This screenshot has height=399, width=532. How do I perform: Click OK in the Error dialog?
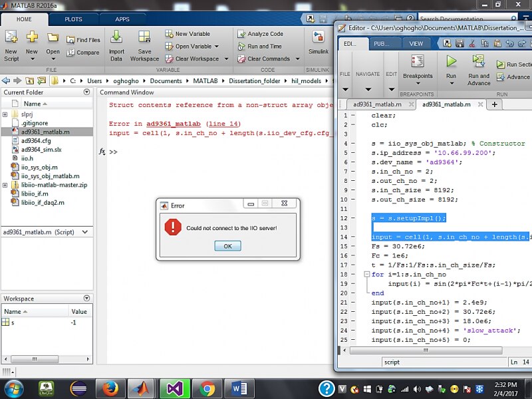tap(227, 246)
